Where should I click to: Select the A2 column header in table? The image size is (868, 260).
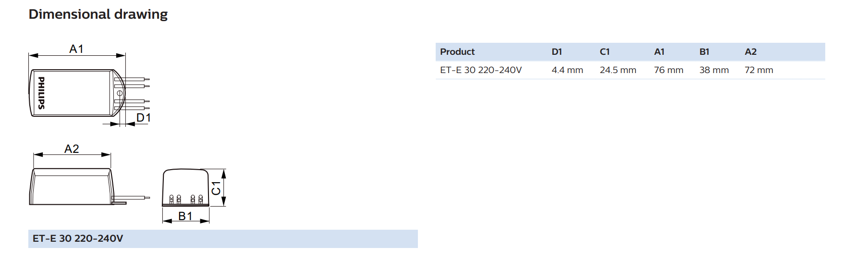751,52
